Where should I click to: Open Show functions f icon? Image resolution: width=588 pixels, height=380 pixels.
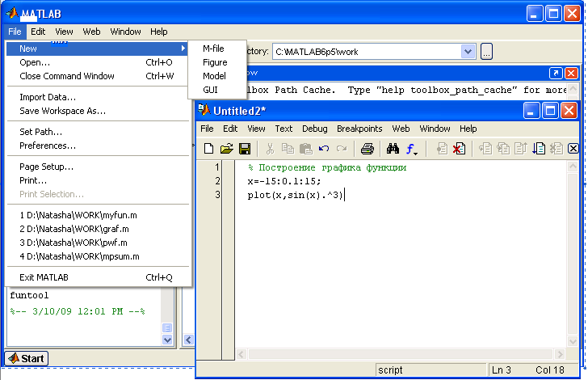(x=411, y=149)
